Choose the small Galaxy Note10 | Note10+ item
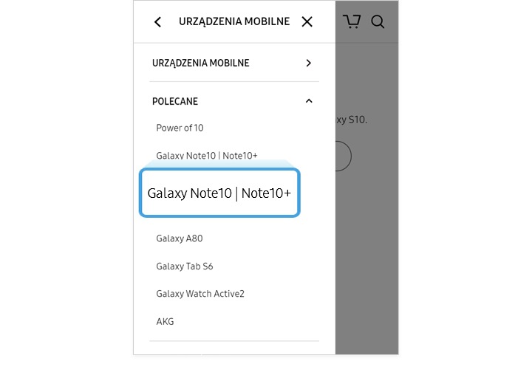 point(207,155)
